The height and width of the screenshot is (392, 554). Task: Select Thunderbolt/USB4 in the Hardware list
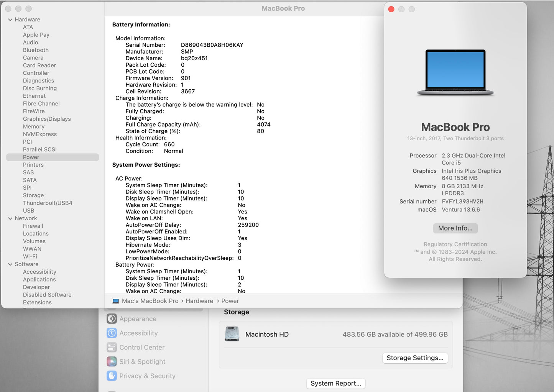(x=48, y=203)
